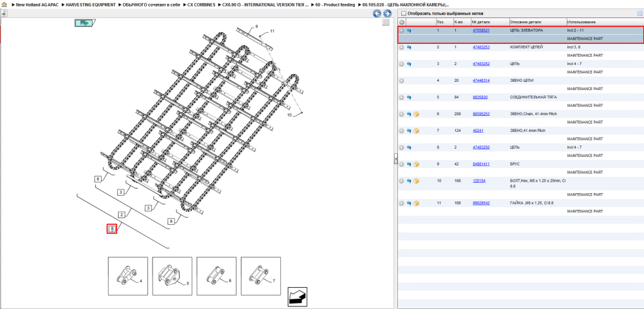
Task: Add part 47558521 using its plus icon
Action: pyautogui.click(x=402, y=30)
